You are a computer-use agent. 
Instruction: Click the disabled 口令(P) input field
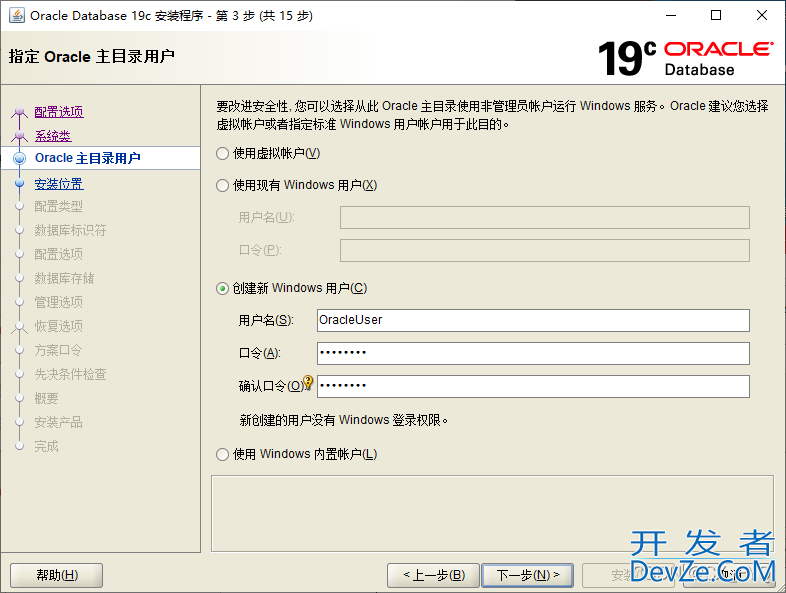[545, 250]
